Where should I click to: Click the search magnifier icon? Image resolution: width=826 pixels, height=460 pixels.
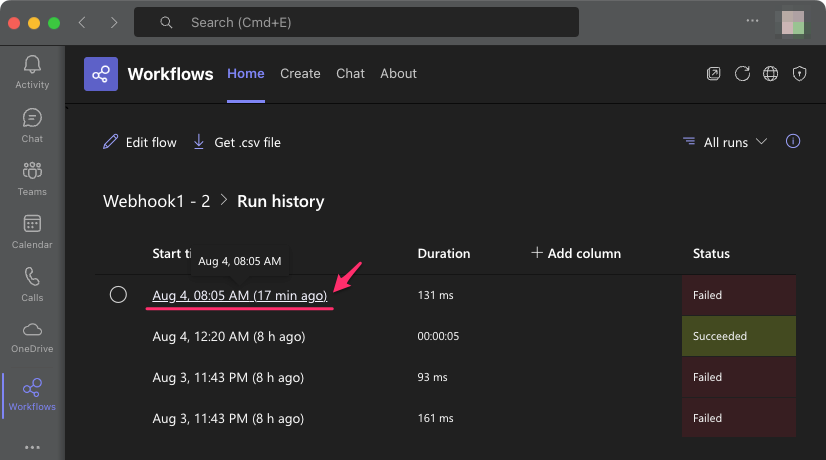coord(166,22)
